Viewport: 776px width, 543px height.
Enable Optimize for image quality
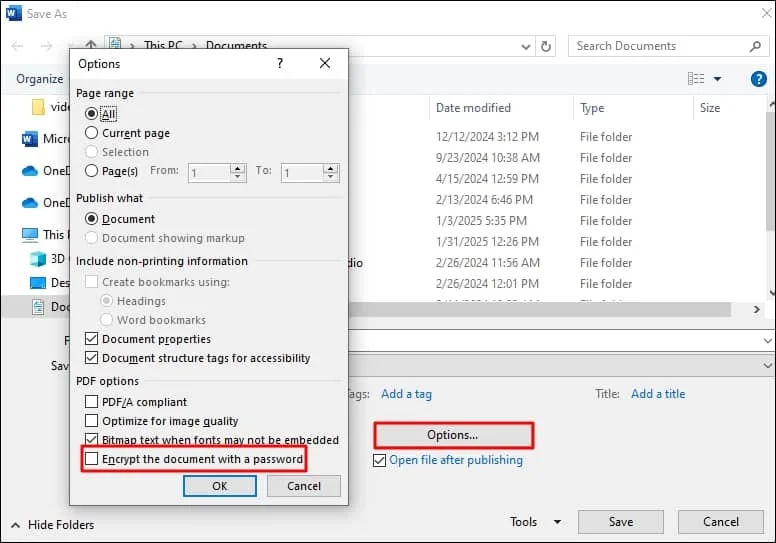tap(91, 421)
